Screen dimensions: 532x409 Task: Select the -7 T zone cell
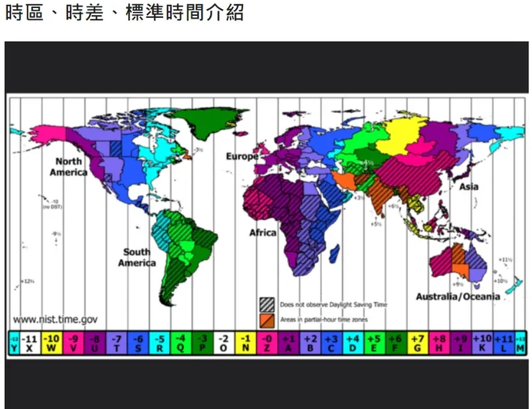click(116, 343)
